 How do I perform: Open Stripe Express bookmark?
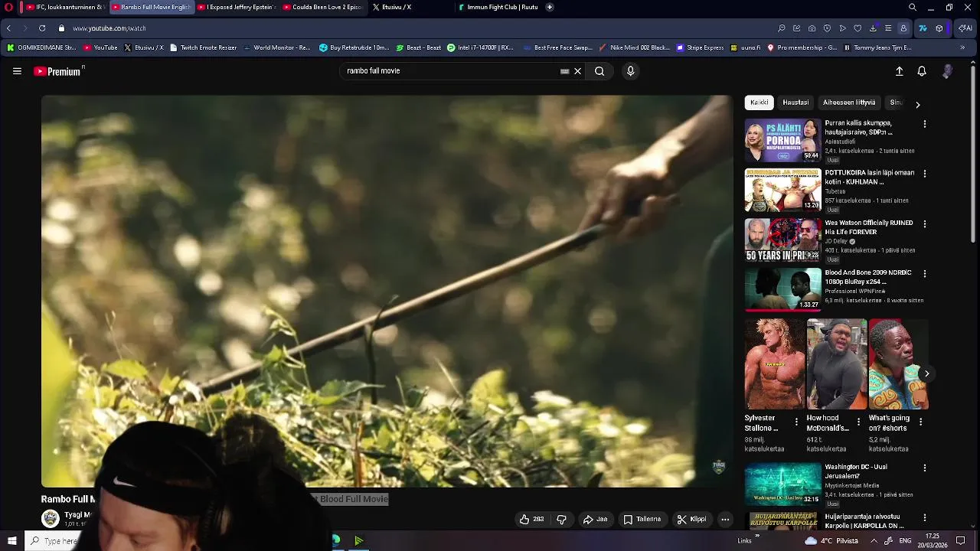point(700,47)
